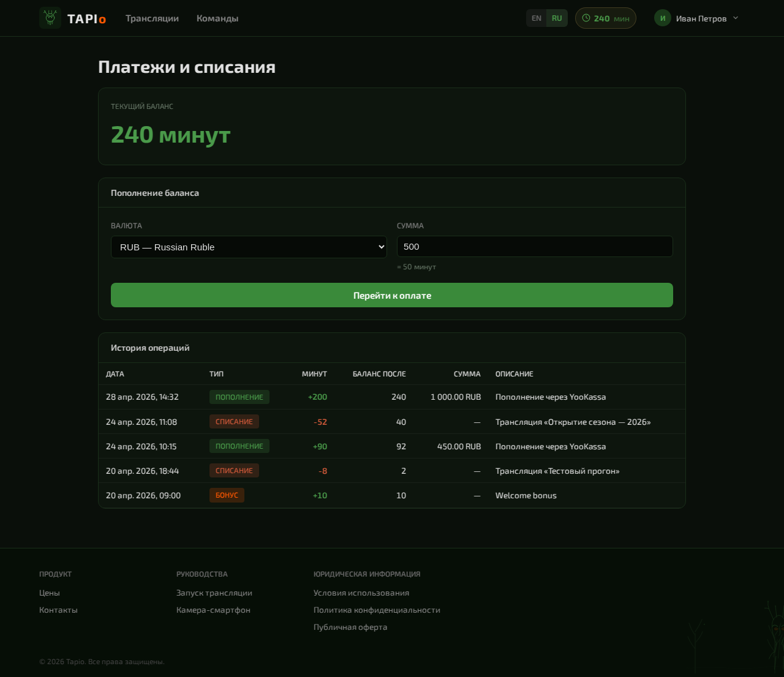
Task: Click the Welcome bonus description
Action: [x=526, y=495]
